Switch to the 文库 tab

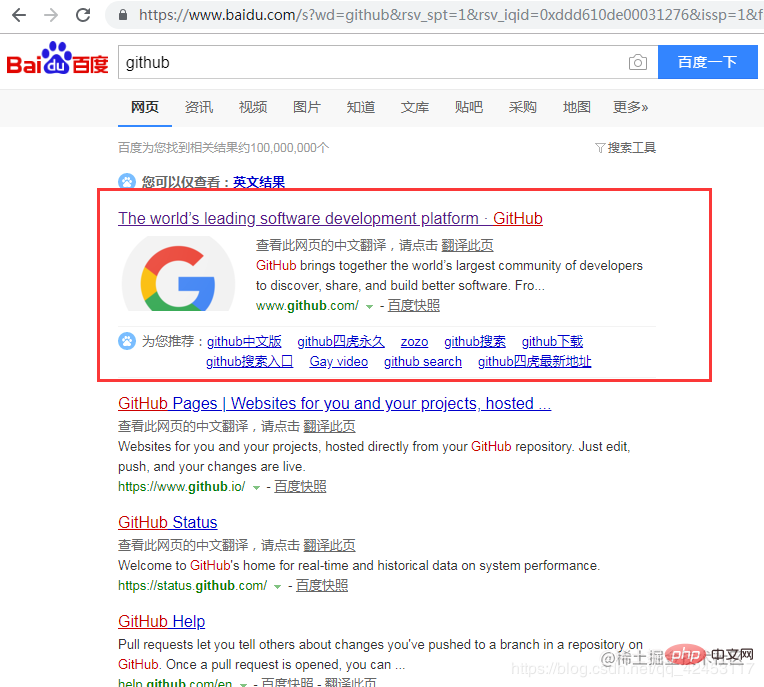(415, 107)
